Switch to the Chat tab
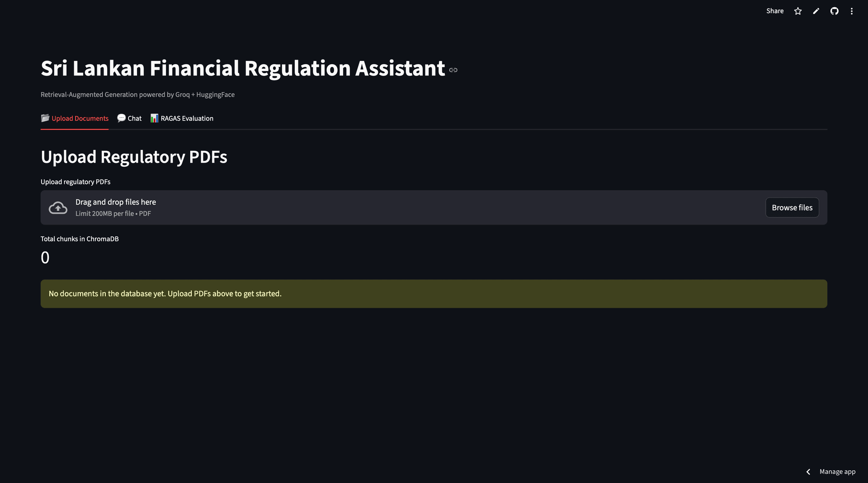Viewport: 868px width, 483px height. pyautogui.click(x=129, y=118)
